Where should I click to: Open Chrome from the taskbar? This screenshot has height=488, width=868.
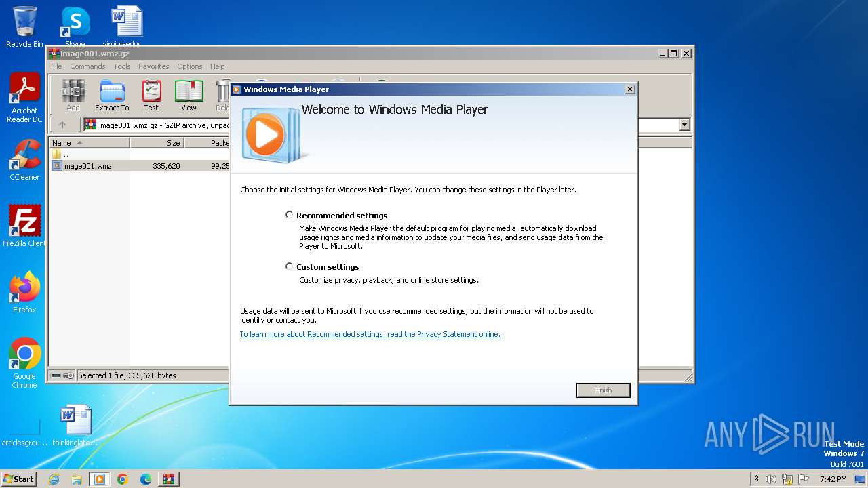tap(123, 479)
